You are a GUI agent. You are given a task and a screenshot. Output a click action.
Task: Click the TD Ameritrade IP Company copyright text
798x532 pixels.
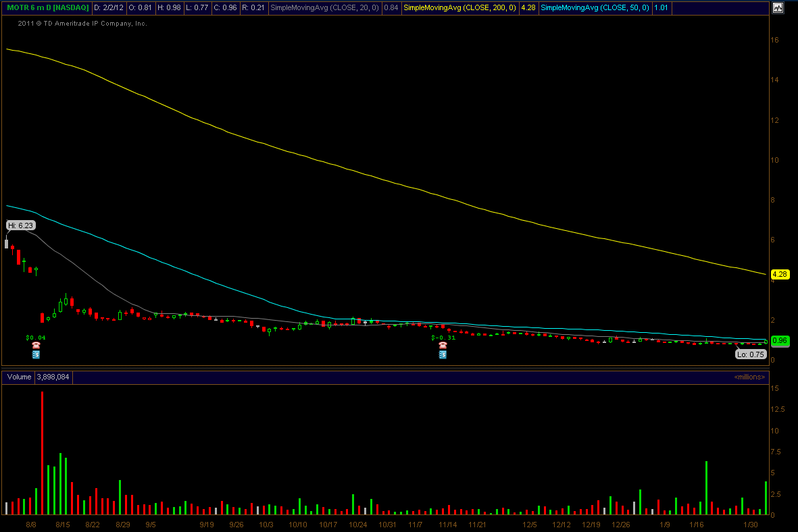pyautogui.click(x=82, y=24)
